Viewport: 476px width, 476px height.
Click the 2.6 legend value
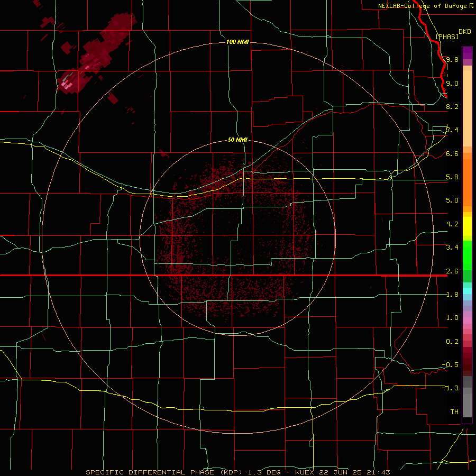(452, 271)
